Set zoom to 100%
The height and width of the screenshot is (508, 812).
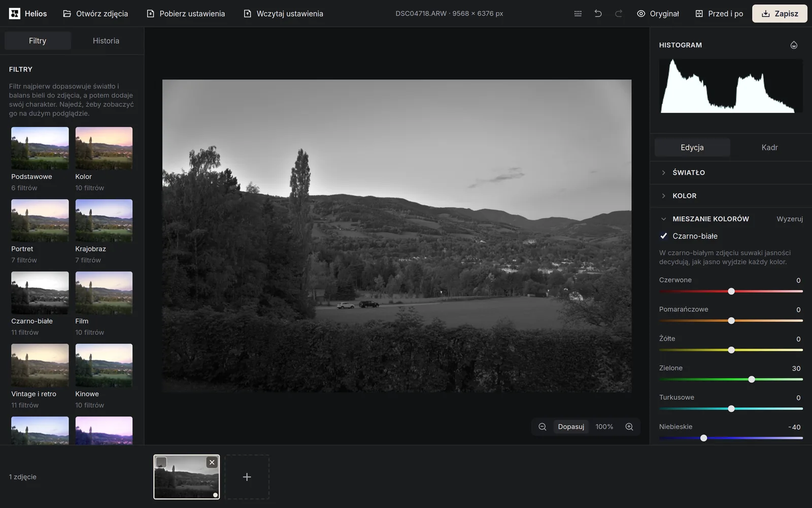(604, 427)
